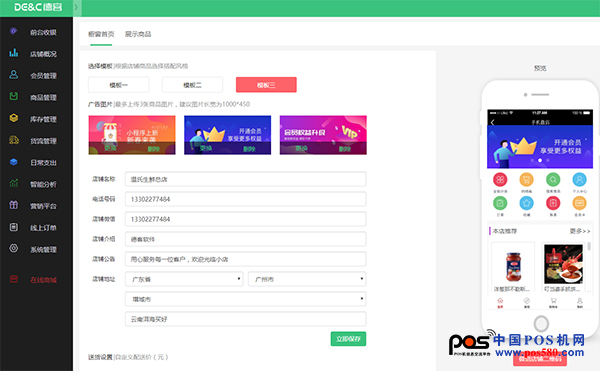Click into the 店铺名称 store name field

[x=245, y=179]
